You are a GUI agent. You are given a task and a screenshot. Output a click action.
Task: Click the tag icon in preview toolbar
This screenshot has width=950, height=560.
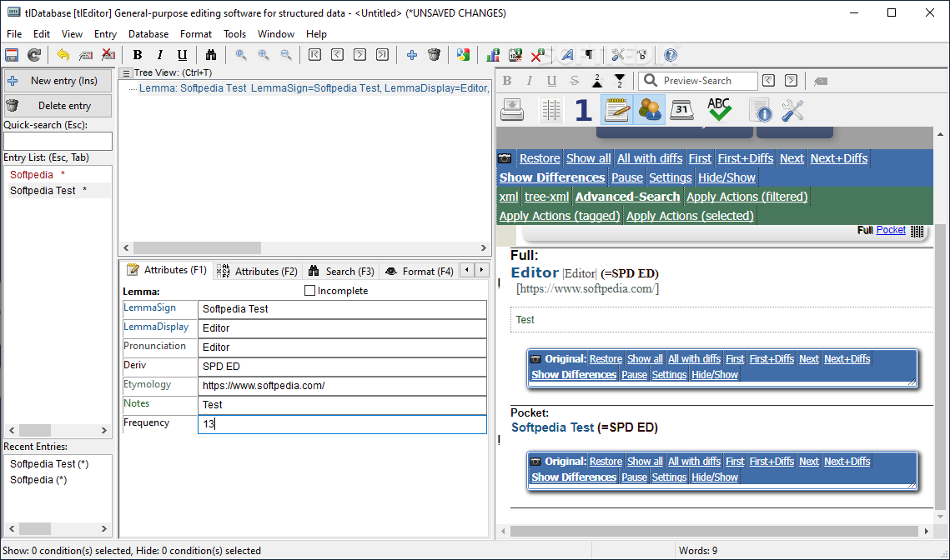coord(821,81)
